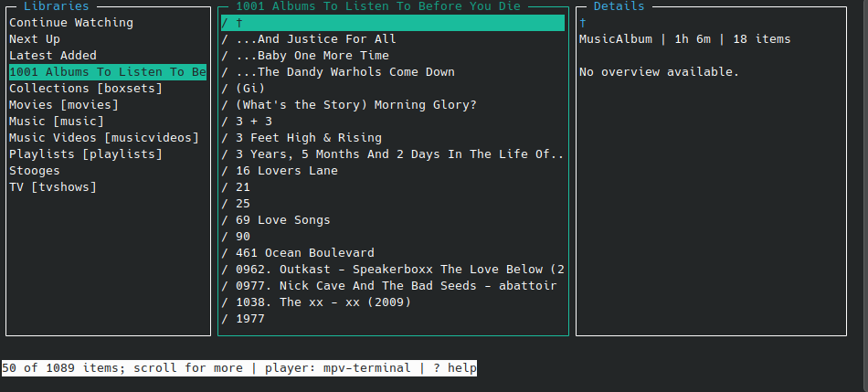The width and height of the screenshot is (868, 392).
Task: Open Movies [movies] library
Action: coord(64,105)
